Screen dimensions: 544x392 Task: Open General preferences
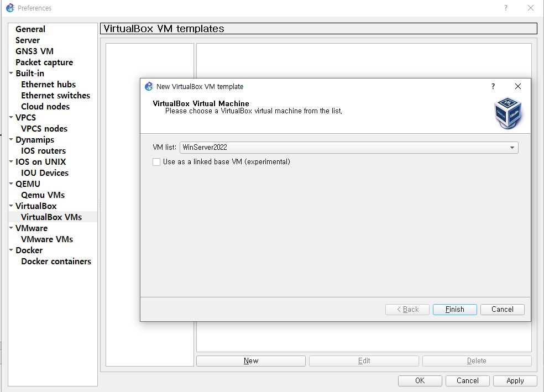click(30, 29)
